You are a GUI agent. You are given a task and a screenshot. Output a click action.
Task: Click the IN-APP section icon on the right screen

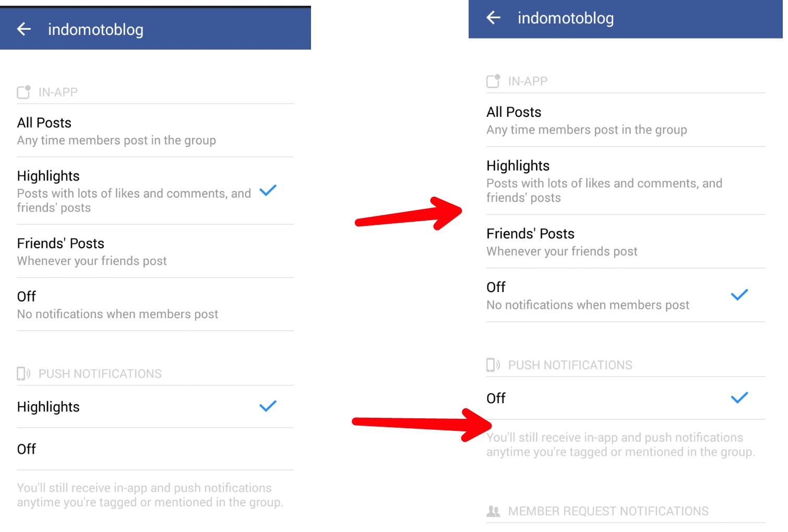click(x=493, y=81)
